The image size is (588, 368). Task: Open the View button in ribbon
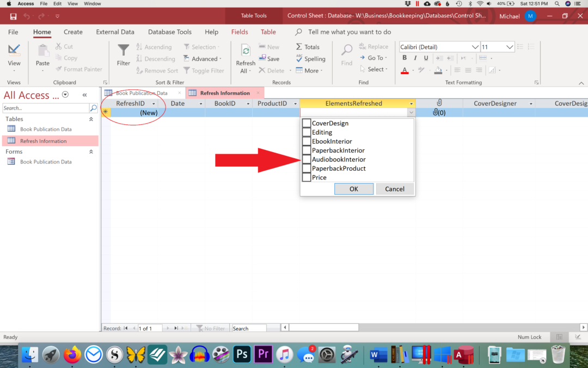14,58
